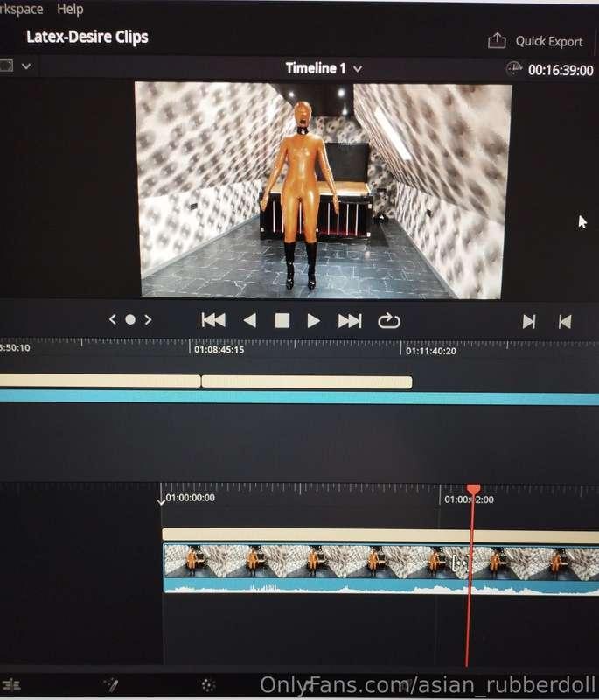Play forward
The height and width of the screenshot is (700, 599).
pyautogui.click(x=314, y=321)
